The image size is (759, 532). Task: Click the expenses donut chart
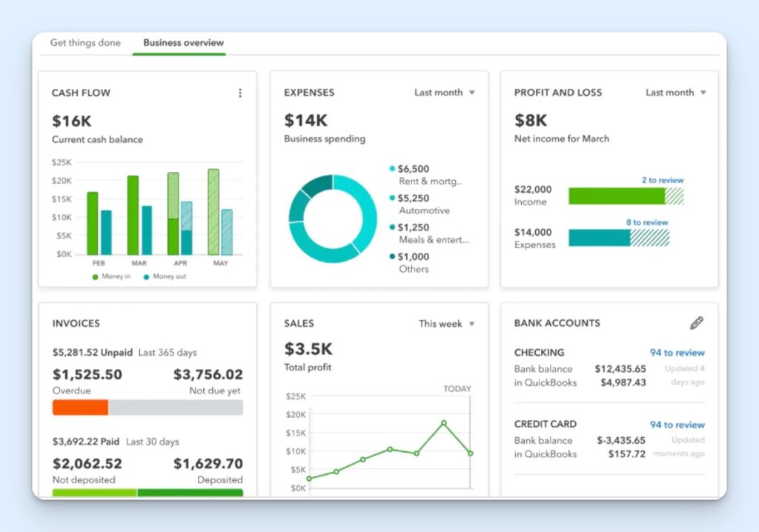point(333,219)
